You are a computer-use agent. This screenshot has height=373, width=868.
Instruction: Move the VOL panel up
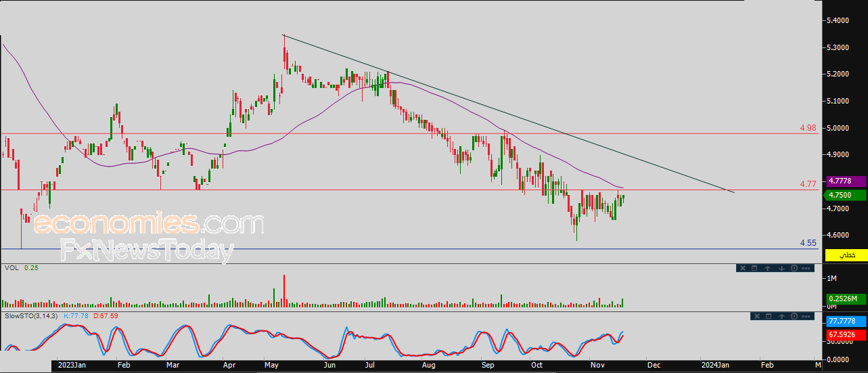click(x=768, y=269)
